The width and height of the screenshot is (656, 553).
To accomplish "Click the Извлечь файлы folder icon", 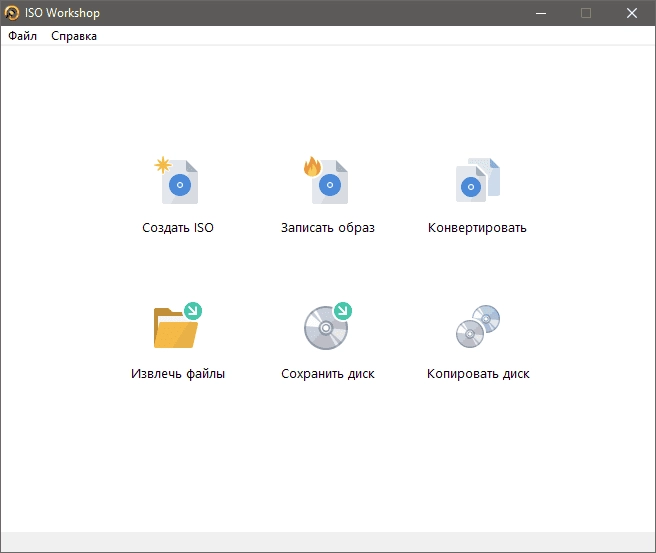I will click(178, 325).
